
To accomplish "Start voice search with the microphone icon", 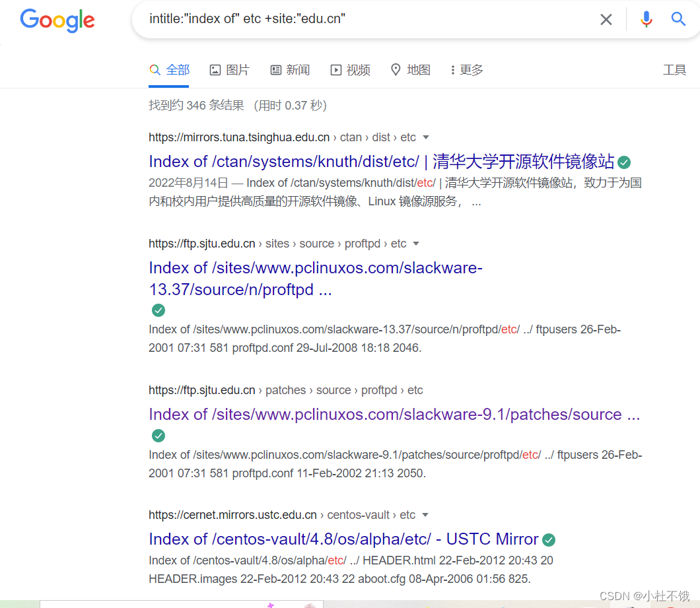I will (646, 19).
